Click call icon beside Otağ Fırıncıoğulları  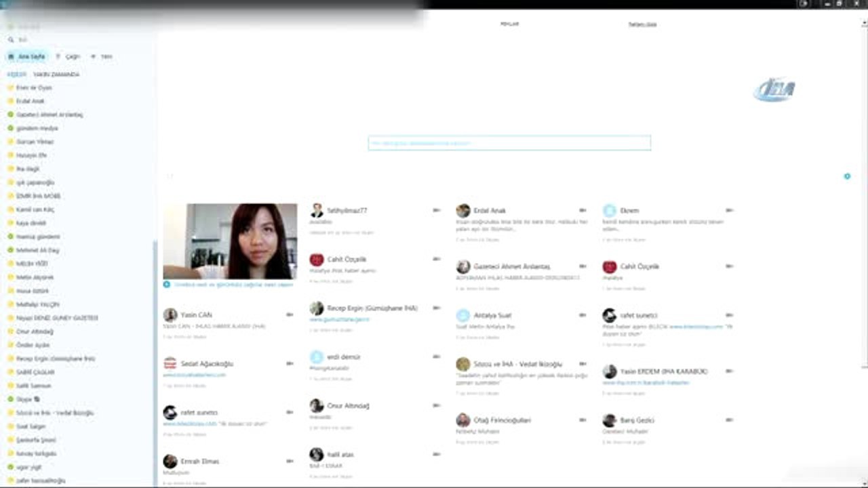(583, 420)
